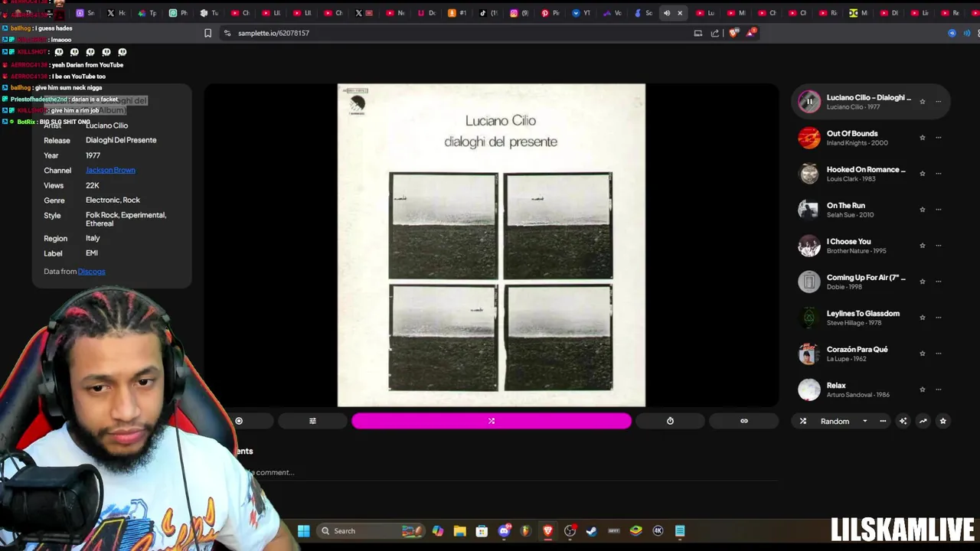Screen dimensions: 980x551
Task: Favorite the Luciano Cilio - Dialoghi track
Action: pyautogui.click(x=923, y=102)
